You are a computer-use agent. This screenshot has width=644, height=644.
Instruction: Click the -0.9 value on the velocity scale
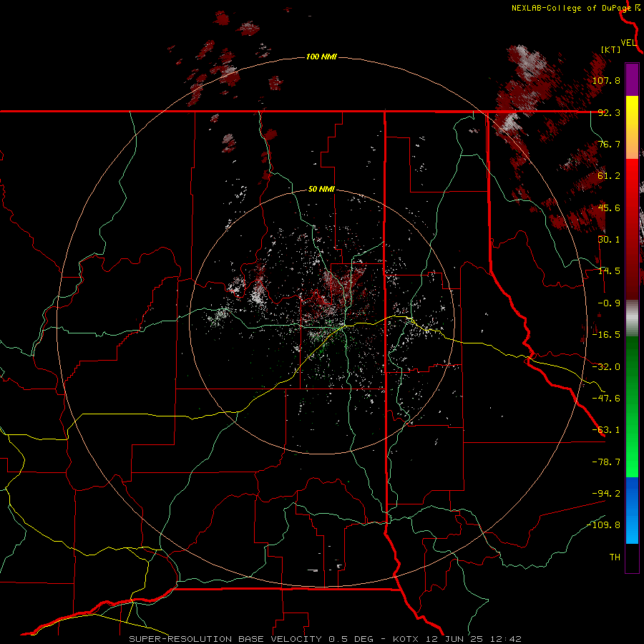[609, 303]
